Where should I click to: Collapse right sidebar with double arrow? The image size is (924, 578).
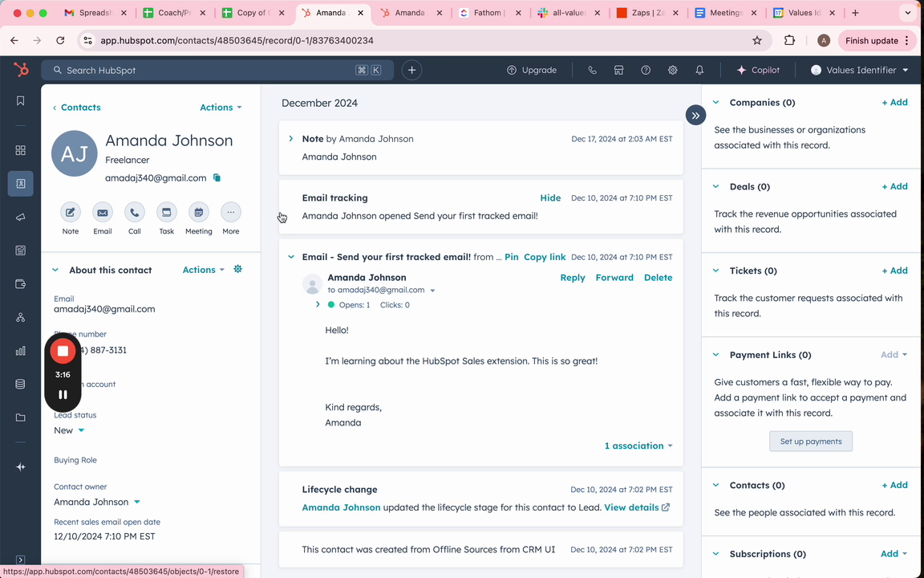(695, 115)
